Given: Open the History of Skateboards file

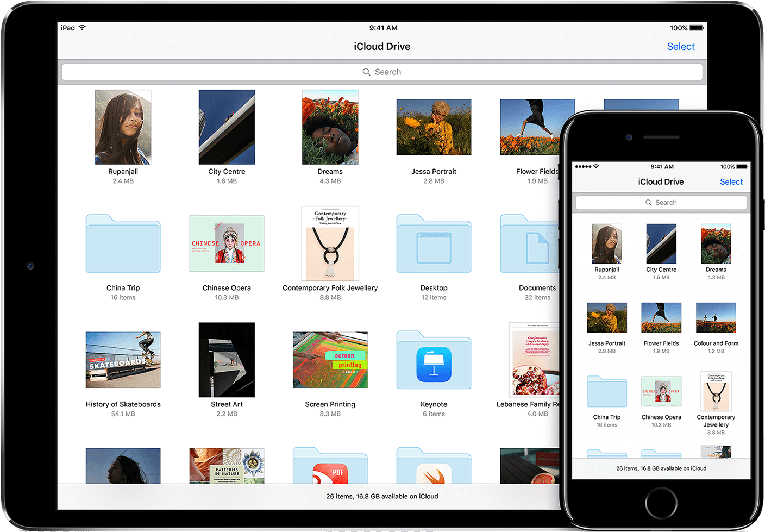Looking at the screenshot, I should pyautogui.click(x=122, y=359).
